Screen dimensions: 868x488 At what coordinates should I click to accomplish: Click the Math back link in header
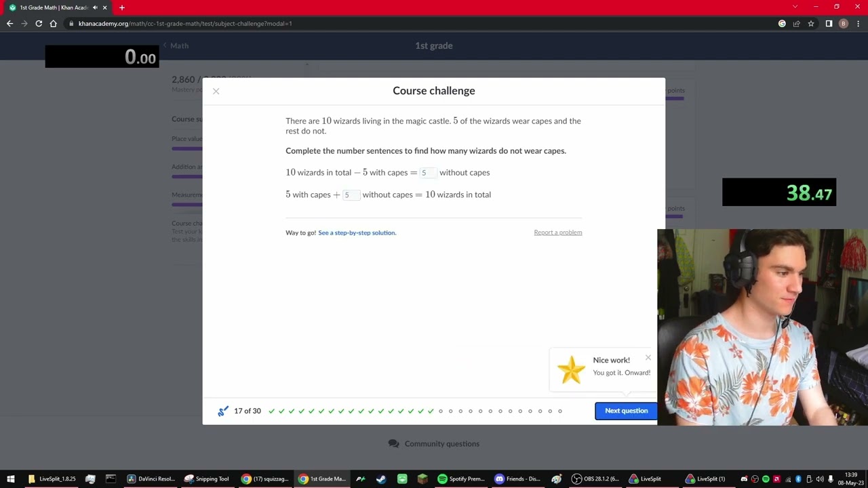(x=176, y=45)
